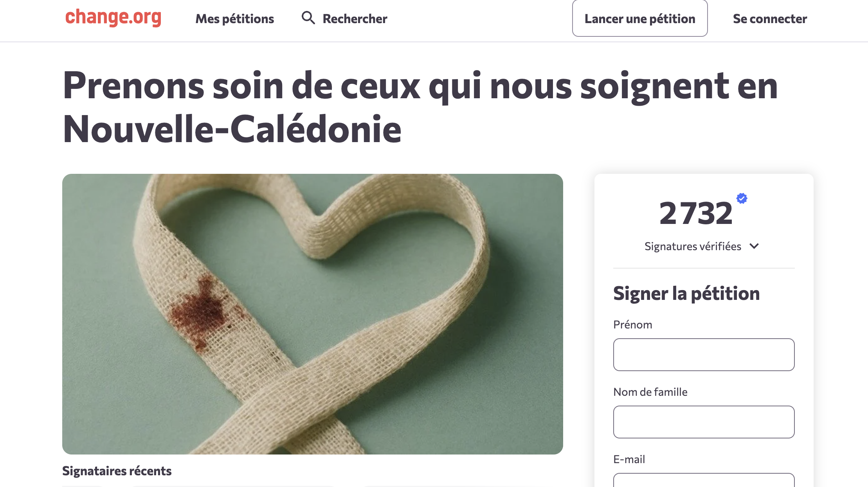Open the Signatures vérifiées details label
Image resolution: width=868 pixels, height=487 pixels.
[693, 246]
